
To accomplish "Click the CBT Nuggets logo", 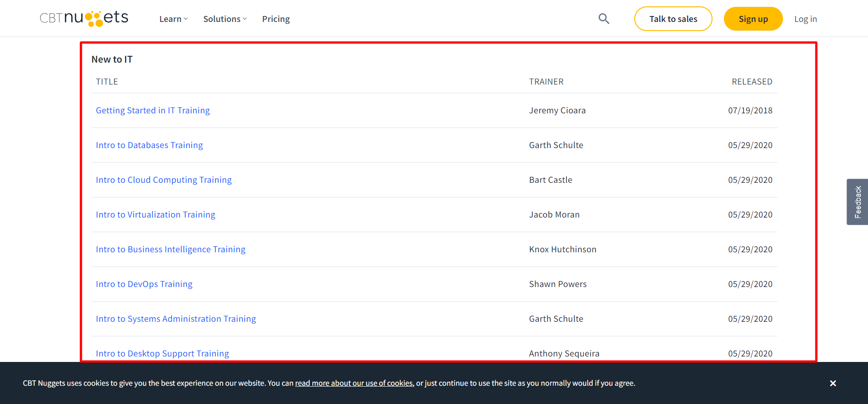I will pos(84,18).
